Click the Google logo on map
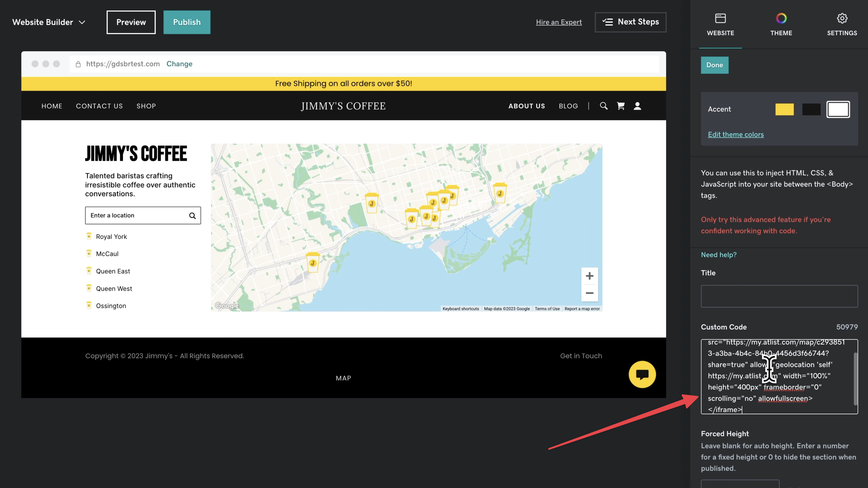The height and width of the screenshot is (488, 868). tap(227, 306)
